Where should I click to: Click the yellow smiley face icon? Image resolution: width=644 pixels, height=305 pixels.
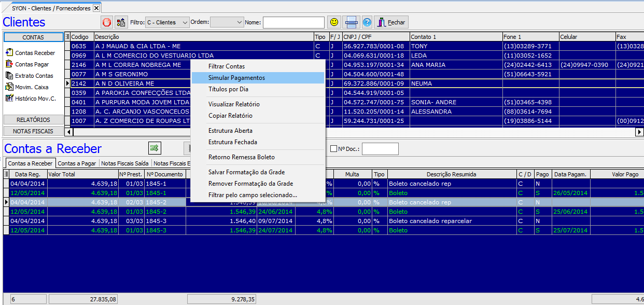click(x=334, y=22)
